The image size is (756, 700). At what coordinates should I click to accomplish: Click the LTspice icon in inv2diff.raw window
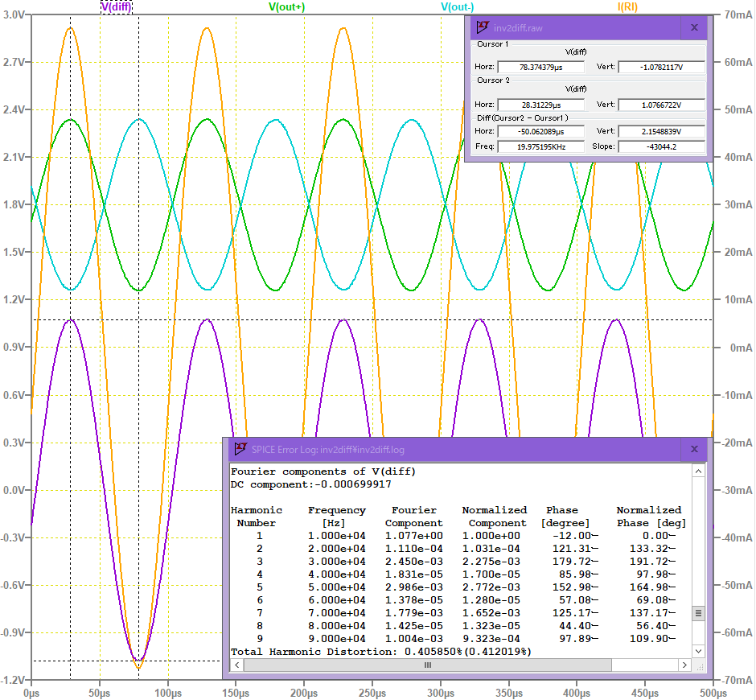pyautogui.click(x=483, y=27)
